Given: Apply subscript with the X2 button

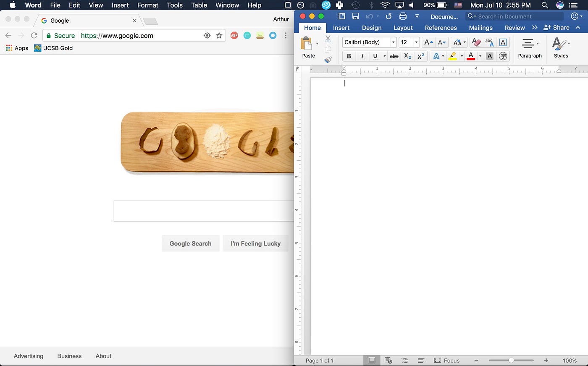Looking at the screenshot, I should pyautogui.click(x=407, y=56).
